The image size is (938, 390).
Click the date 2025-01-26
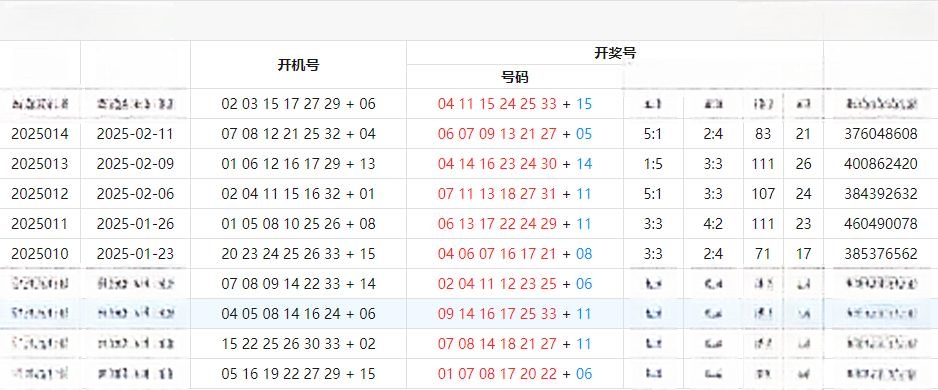click(x=135, y=224)
